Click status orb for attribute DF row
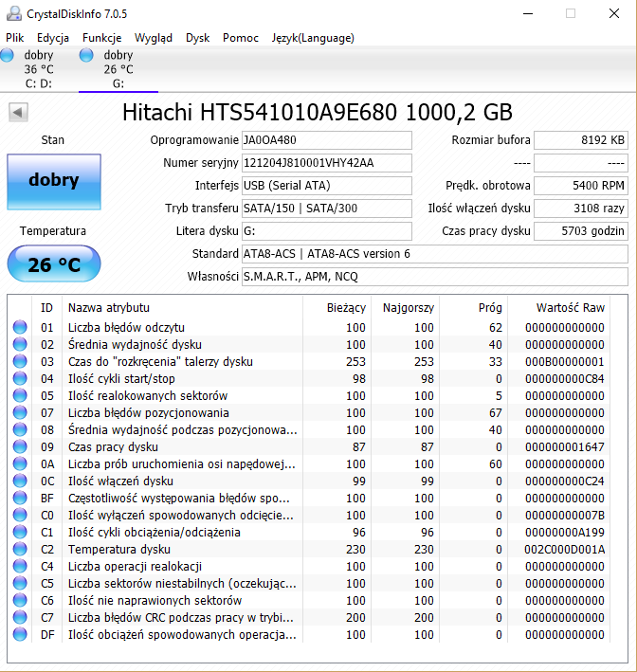The image size is (637, 672). 20,635
